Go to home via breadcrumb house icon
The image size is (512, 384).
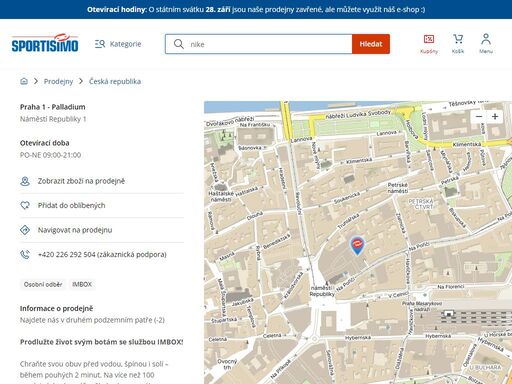pos(24,81)
